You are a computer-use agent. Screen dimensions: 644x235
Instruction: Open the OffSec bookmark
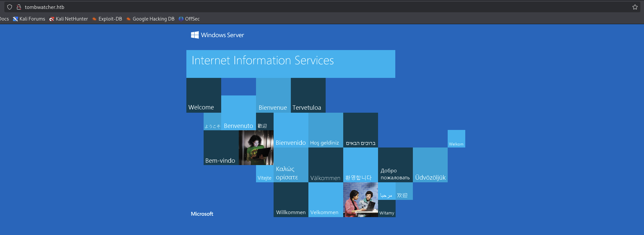tap(189, 19)
